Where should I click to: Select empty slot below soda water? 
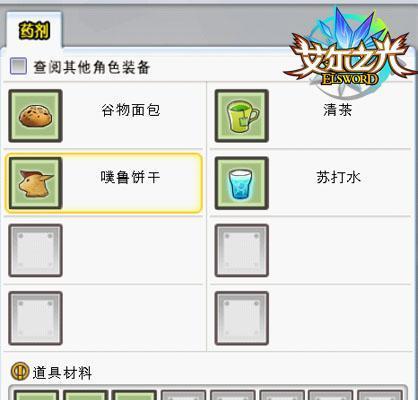click(x=242, y=250)
